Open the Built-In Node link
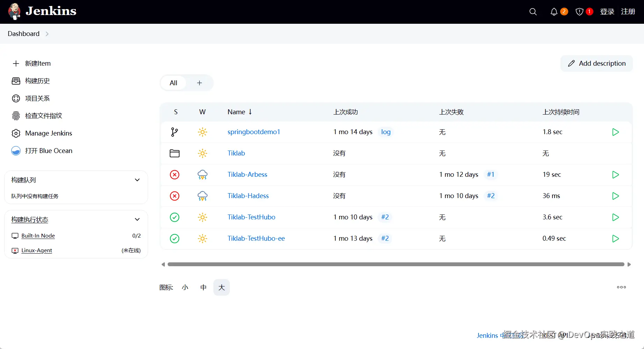The image size is (644, 349). [x=38, y=236]
